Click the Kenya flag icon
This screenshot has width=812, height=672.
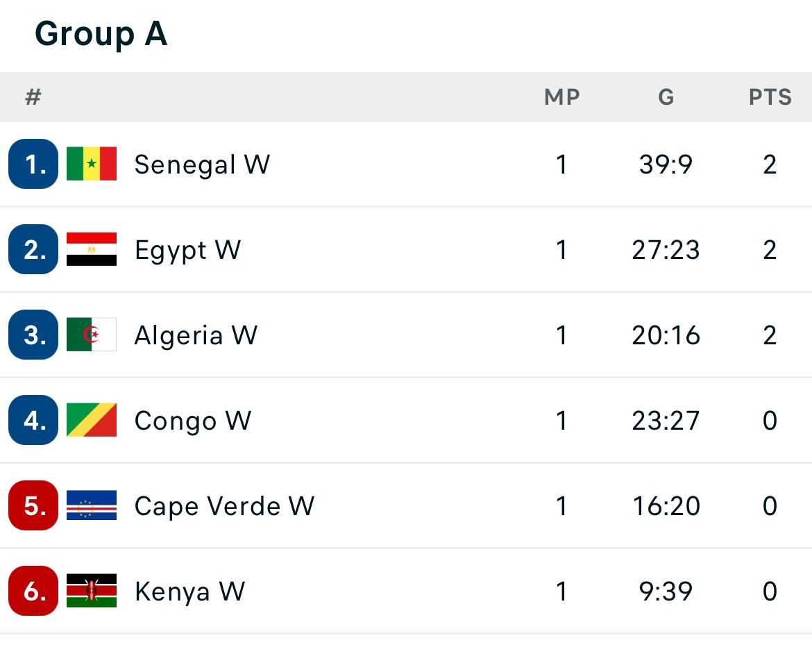(x=92, y=591)
